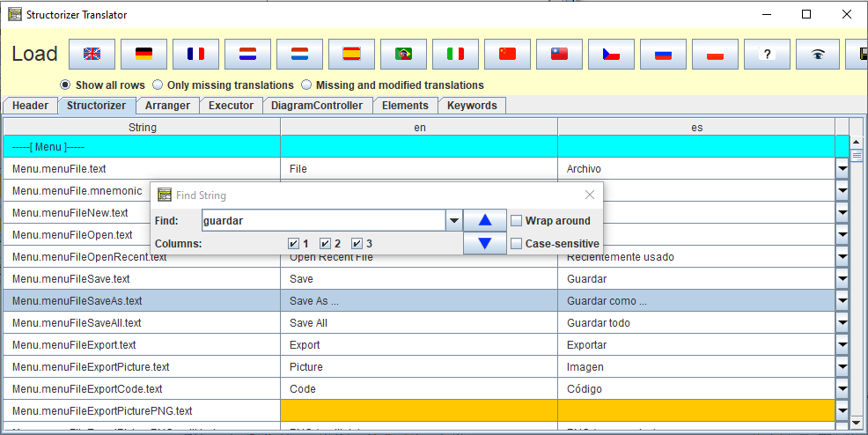The width and height of the screenshot is (868, 435).
Task: Switch to the Keywords tab
Action: (472, 106)
